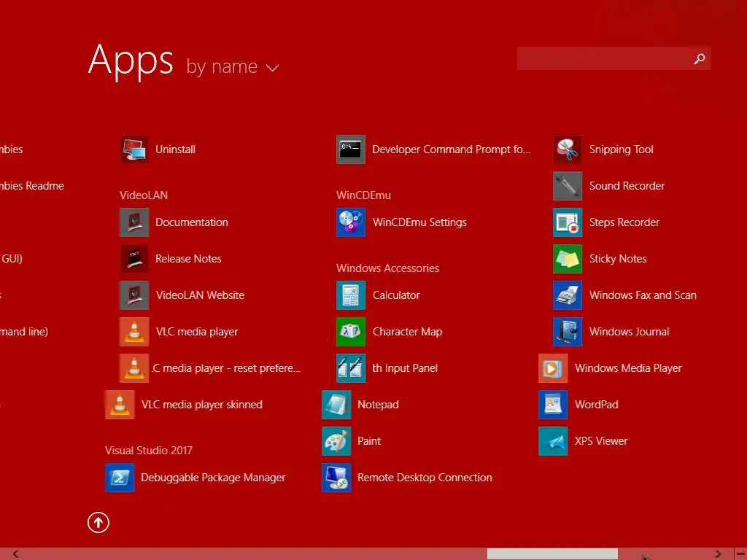This screenshot has width=747, height=560.
Task: Open the Character Map icon
Action: tap(351, 332)
